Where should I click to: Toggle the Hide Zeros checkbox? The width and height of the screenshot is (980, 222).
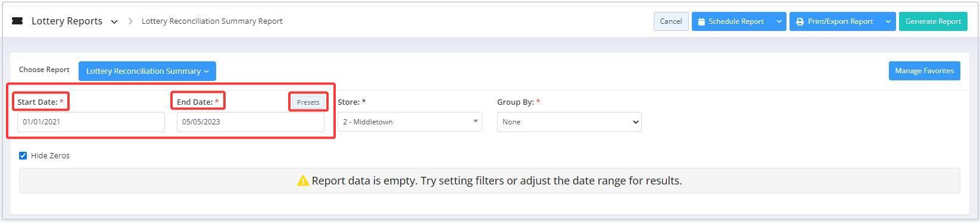(23, 156)
